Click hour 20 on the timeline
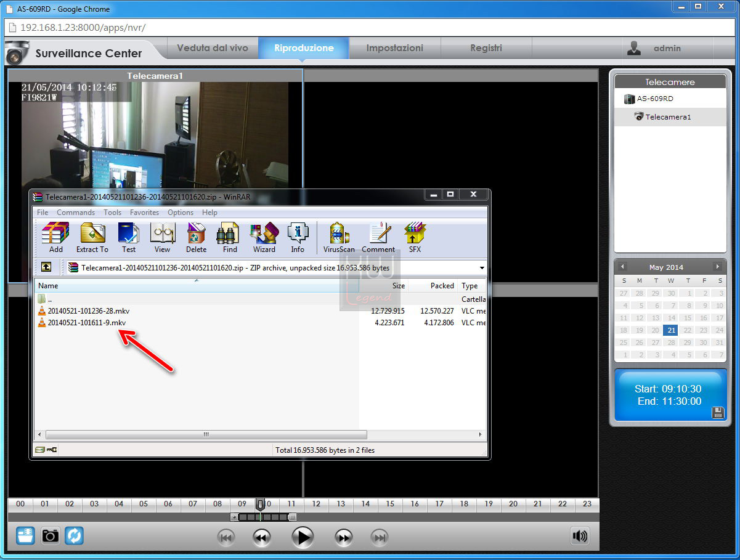Viewport: 740px width, 560px height. click(513, 504)
